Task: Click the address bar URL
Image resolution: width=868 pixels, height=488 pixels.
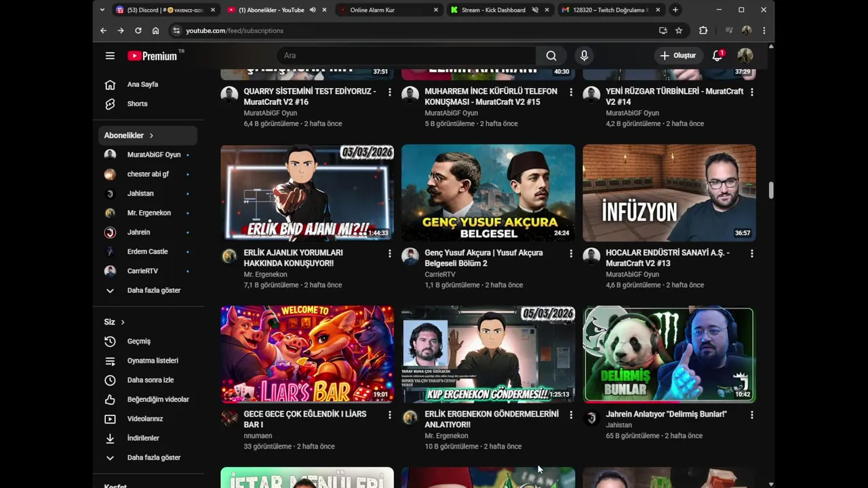Action: click(235, 30)
